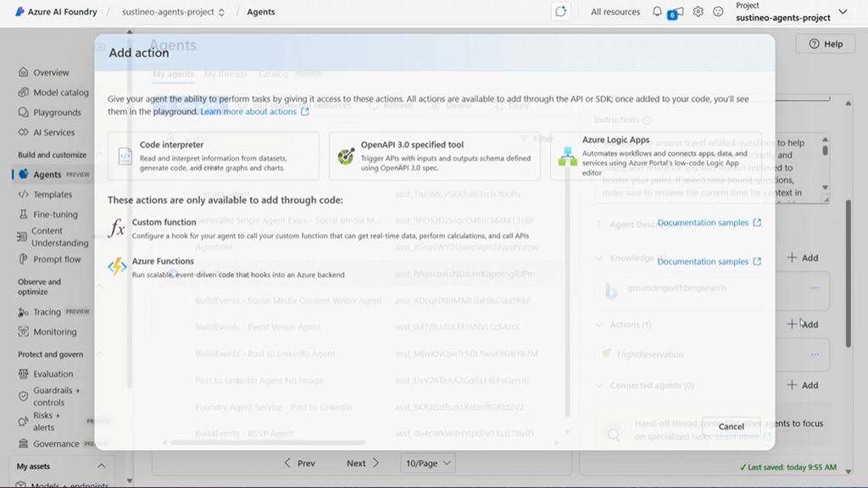Click the Templates code icon
868x488 pixels.
click(x=23, y=194)
